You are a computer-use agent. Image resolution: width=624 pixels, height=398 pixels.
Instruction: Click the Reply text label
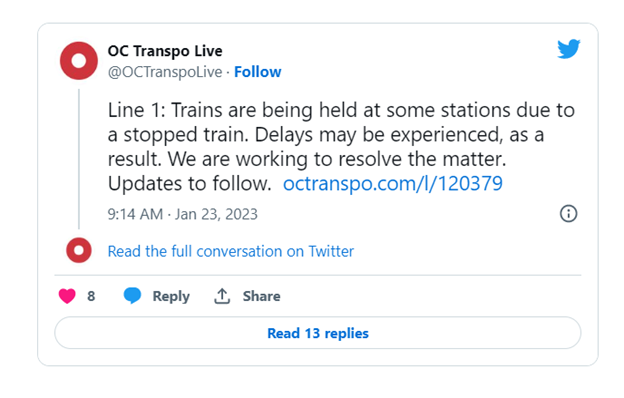(171, 297)
